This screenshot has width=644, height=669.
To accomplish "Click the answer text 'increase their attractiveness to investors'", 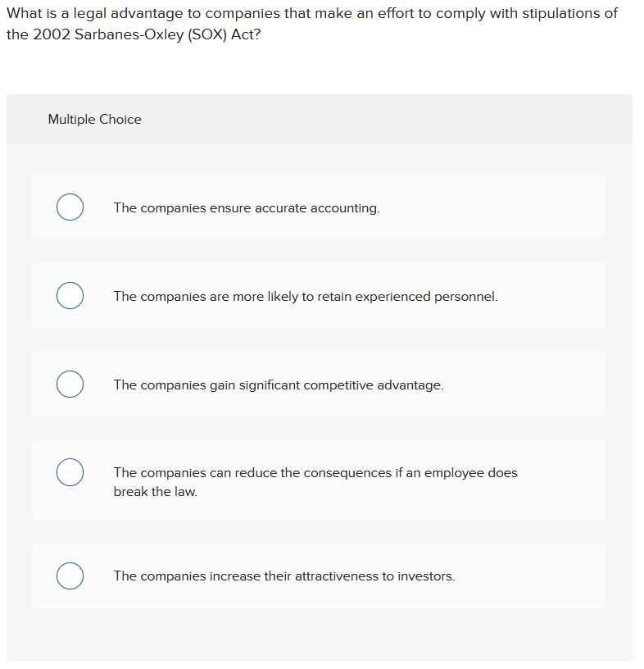I will pyautogui.click(x=283, y=576).
